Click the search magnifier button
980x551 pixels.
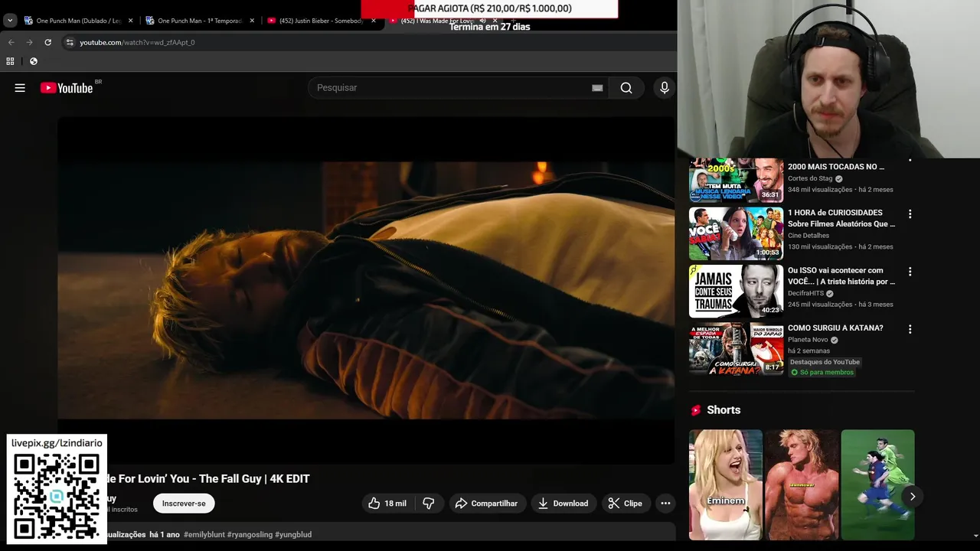click(626, 88)
